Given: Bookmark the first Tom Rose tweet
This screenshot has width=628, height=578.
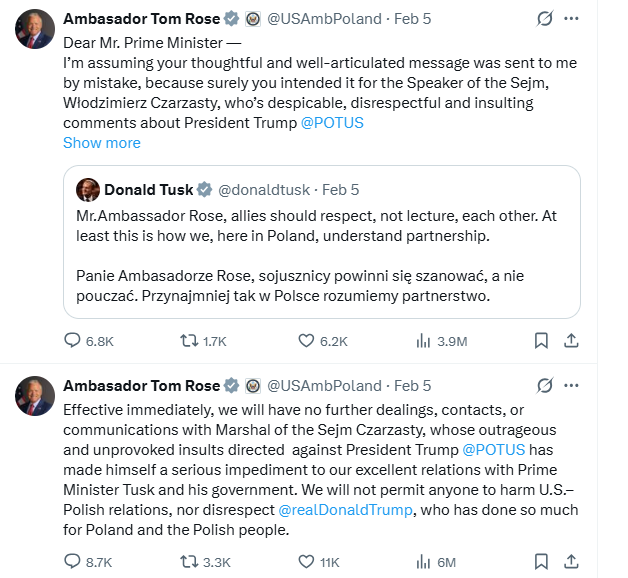Looking at the screenshot, I should (x=541, y=341).
